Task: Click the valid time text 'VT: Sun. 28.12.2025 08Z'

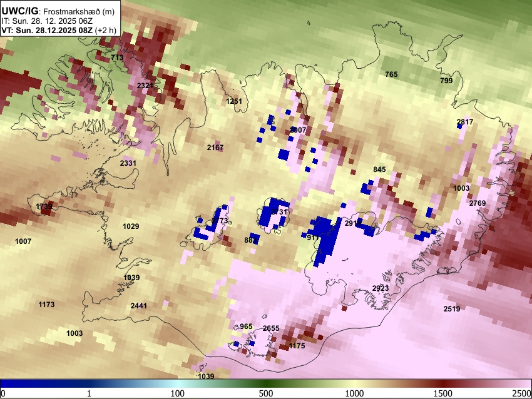Action: [47, 30]
